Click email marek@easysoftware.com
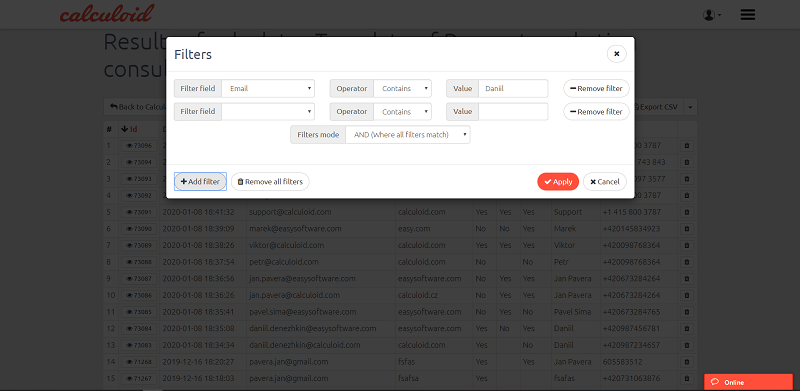 click(x=295, y=229)
